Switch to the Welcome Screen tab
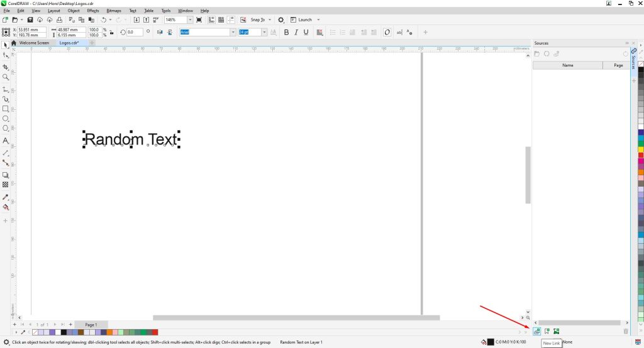 pos(34,43)
